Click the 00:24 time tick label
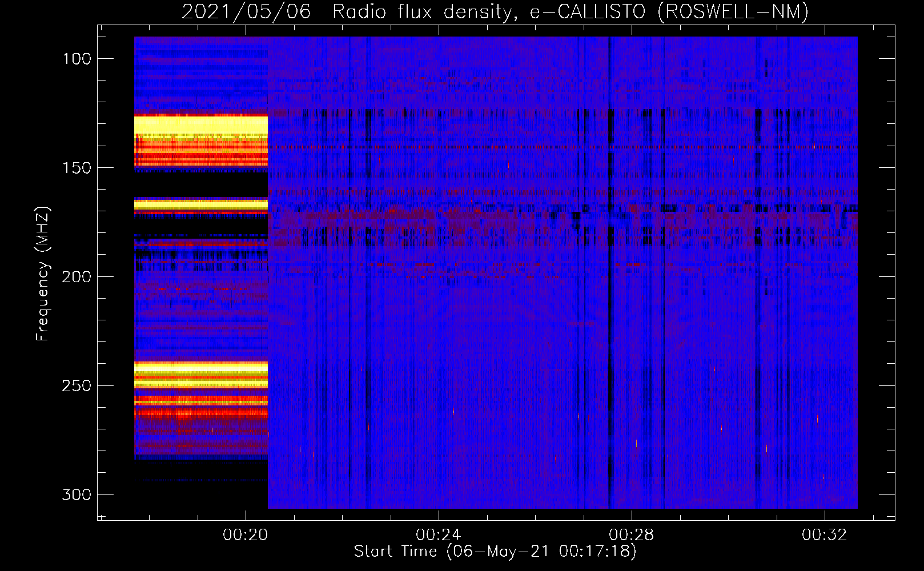The width and height of the screenshot is (924, 571). pyautogui.click(x=439, y=535)
